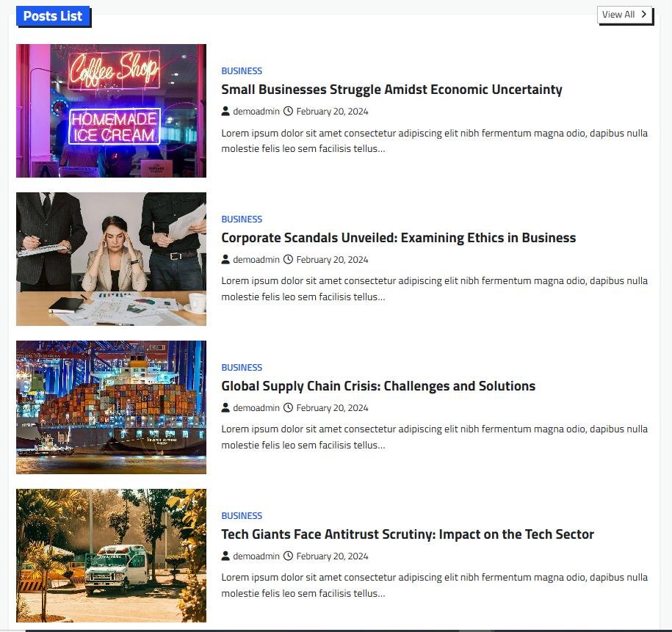Click author icon on Corporate Scandals post
The height and width of the screenshot is (632, 672).
(x=225, y=259)
